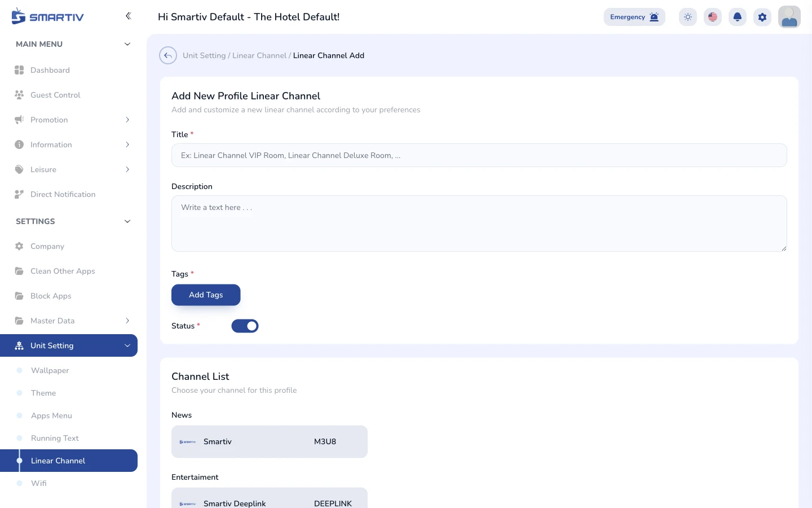Toggle light mode sun icon
The width and height of the screenshot is (812, 508).
click(688, 17)
